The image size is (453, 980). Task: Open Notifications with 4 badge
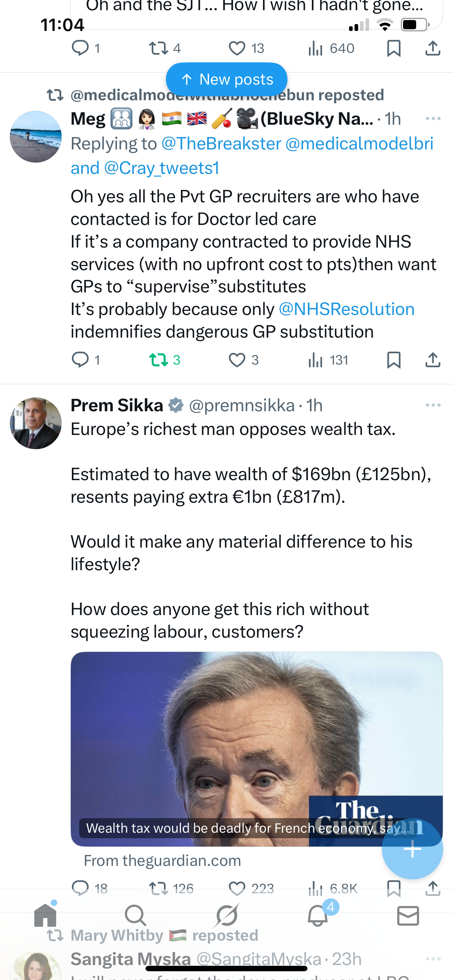point(317,915)
